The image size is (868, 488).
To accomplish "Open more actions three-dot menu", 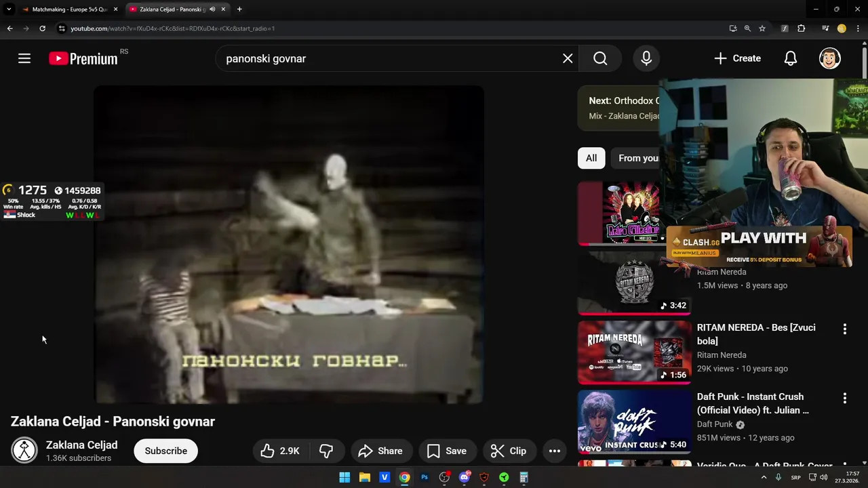I will 554,451.
